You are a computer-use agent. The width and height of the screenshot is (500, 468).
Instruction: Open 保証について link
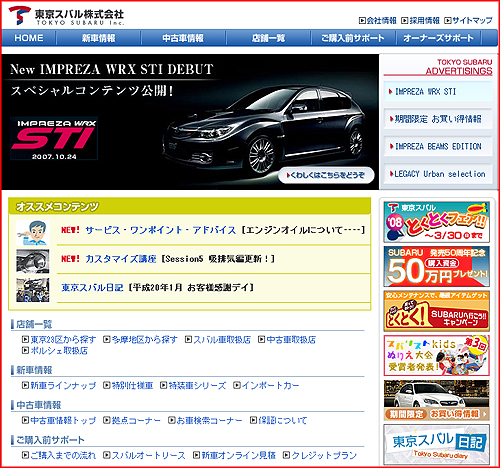point(279,420)
